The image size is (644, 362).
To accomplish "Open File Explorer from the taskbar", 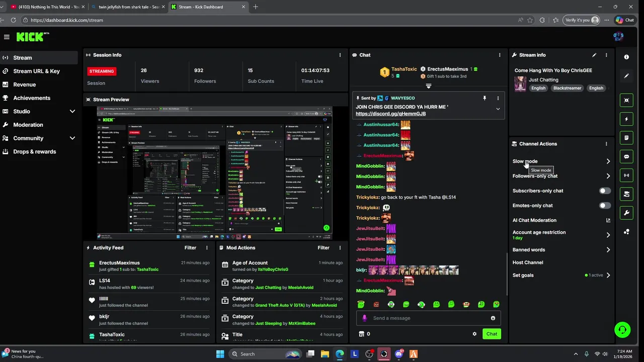I will (325, 354).
